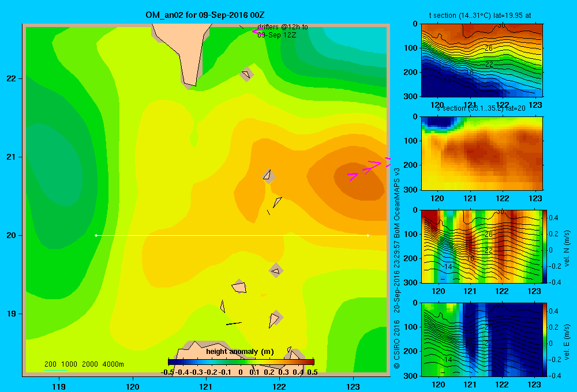Click the -0.5 value on height anomaly colorbar
Viewport: 577px width, 392px height.
(168, 372)
